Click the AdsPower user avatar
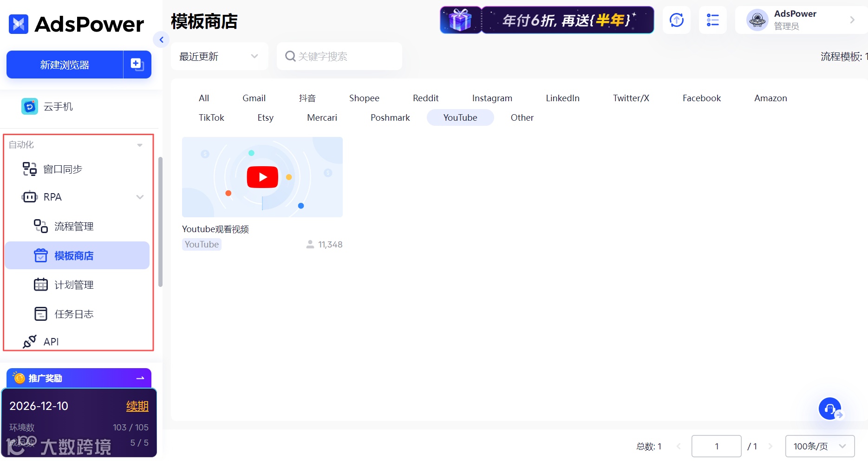 pyautogui.click(x=757, y=20)
